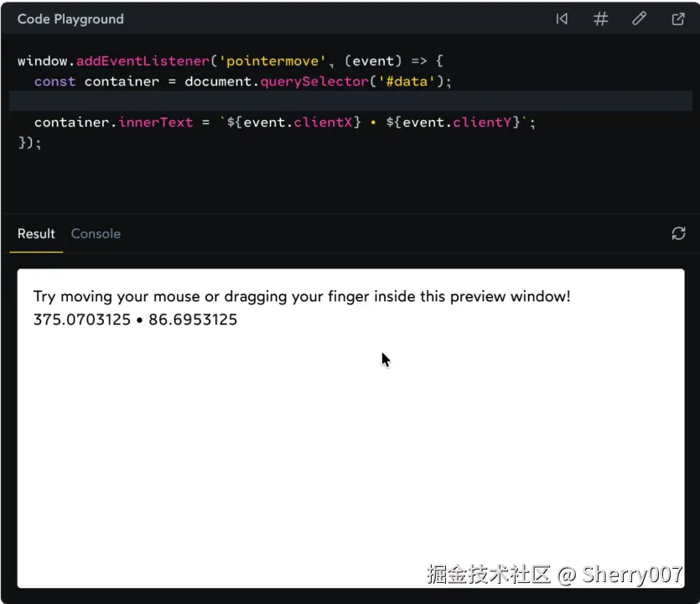
Task: Click the hash line-numbers icon
Action: (600, 18)
